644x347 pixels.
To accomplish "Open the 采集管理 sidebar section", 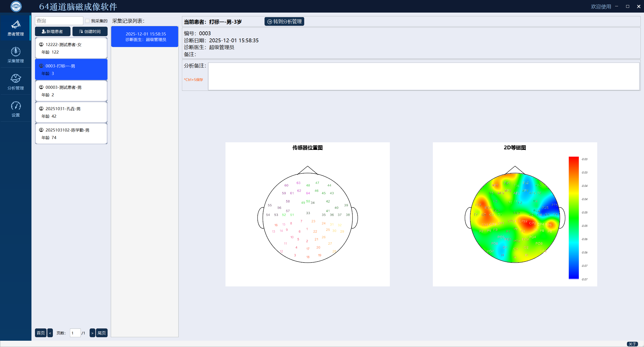I will tap(16, 55).
